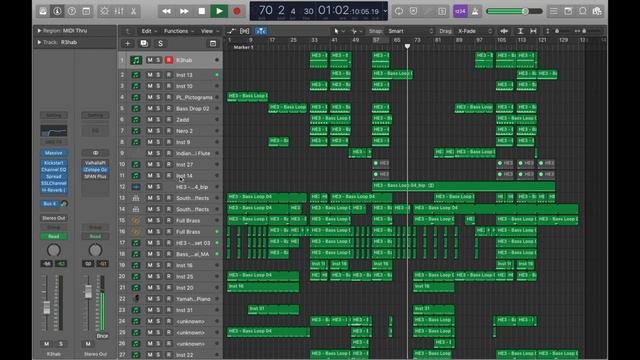
Task: Stop playback with the Stop button
Action: pyautogui.click(x=202, y=11)
